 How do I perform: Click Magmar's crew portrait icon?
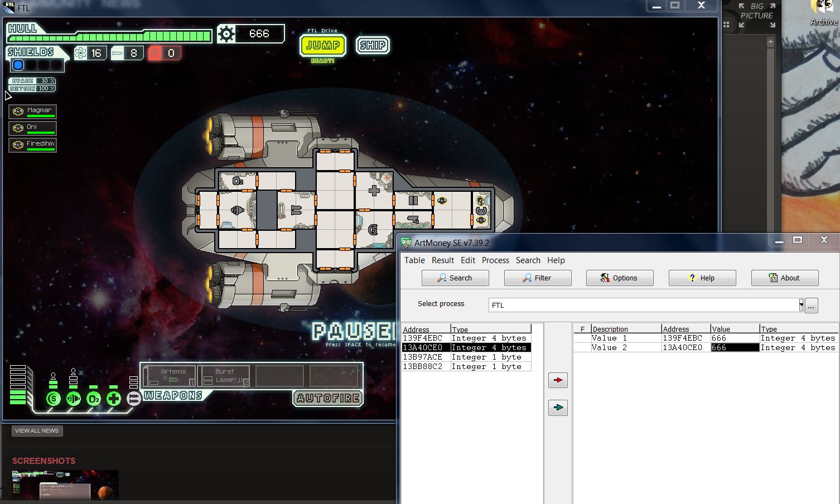(x=18, y=112)
